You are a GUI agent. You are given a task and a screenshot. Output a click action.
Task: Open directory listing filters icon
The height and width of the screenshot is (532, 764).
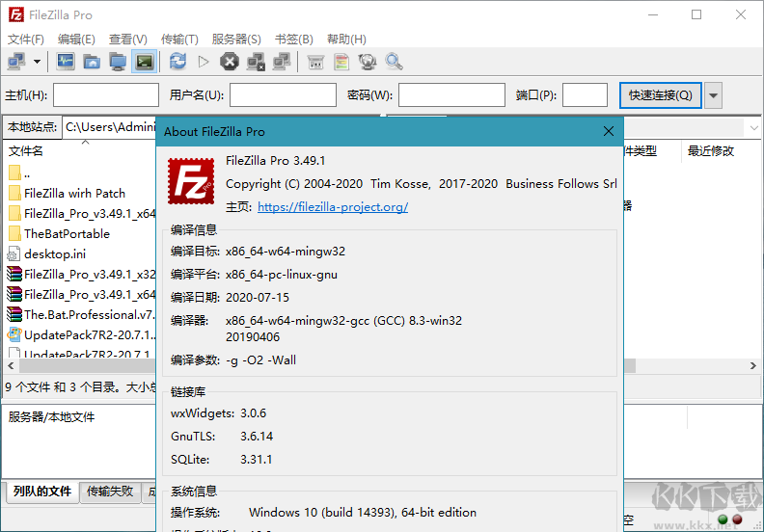click(x=315, y=62)
